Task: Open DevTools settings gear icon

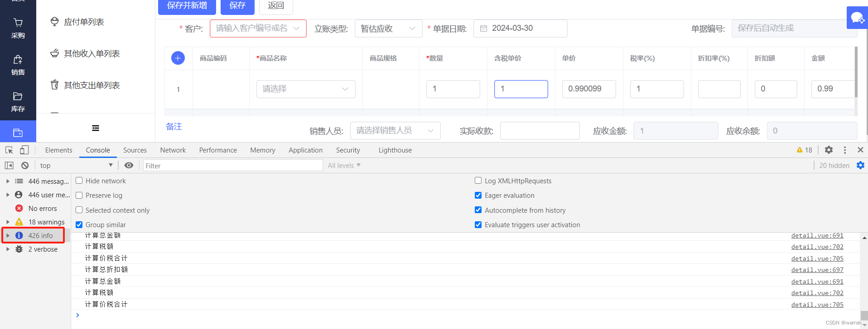Action: (829, 150)
